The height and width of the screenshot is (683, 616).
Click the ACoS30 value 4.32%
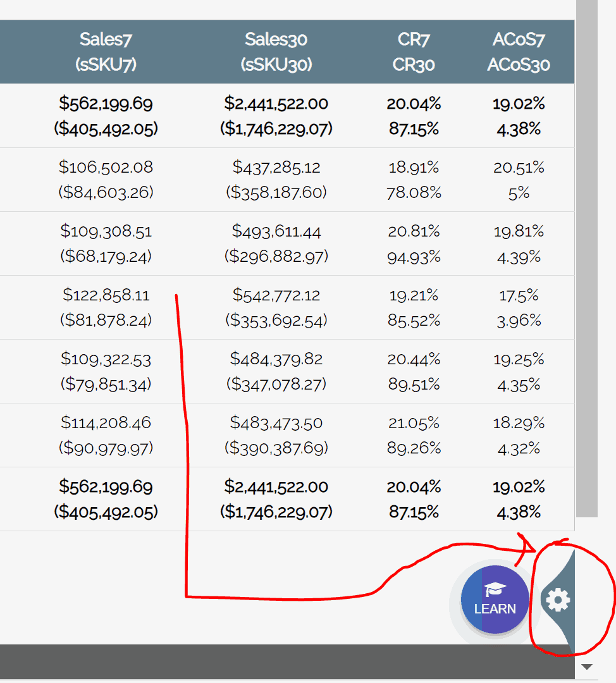pos(519,448)
